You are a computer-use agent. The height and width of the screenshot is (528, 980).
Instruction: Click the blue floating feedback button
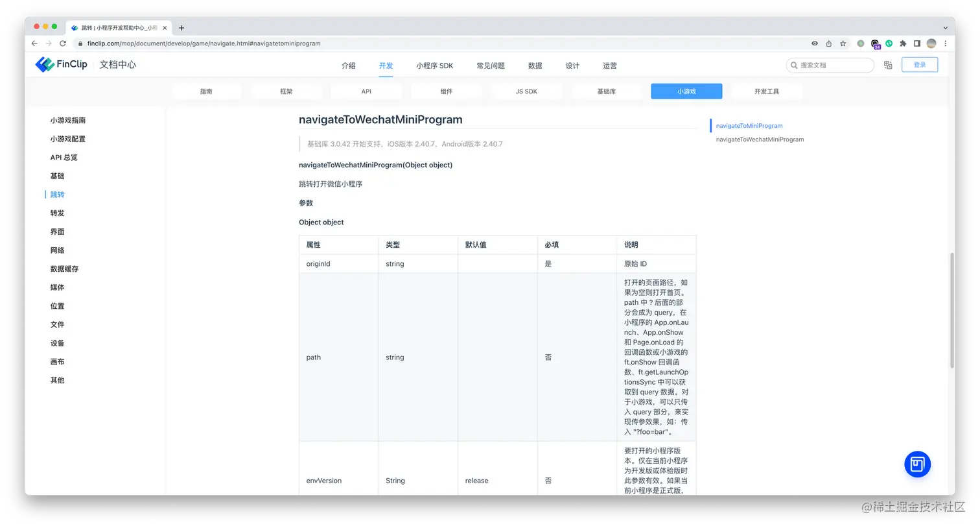pyautogui.click(x=917, y=464)
